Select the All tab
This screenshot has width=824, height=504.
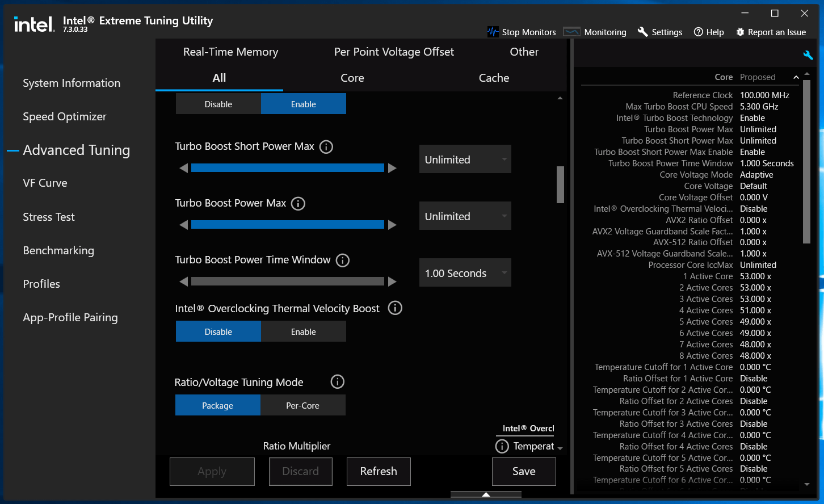pyautogui.click(x=219, y=78)
